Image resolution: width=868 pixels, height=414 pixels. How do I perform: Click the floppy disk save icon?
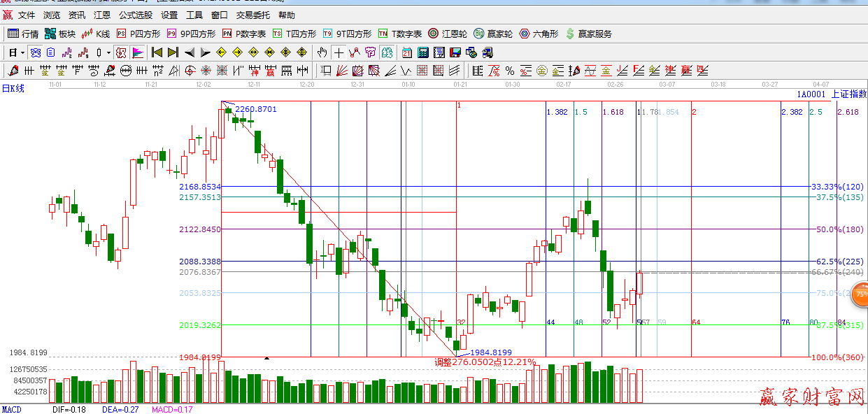[x=455, y=52]
